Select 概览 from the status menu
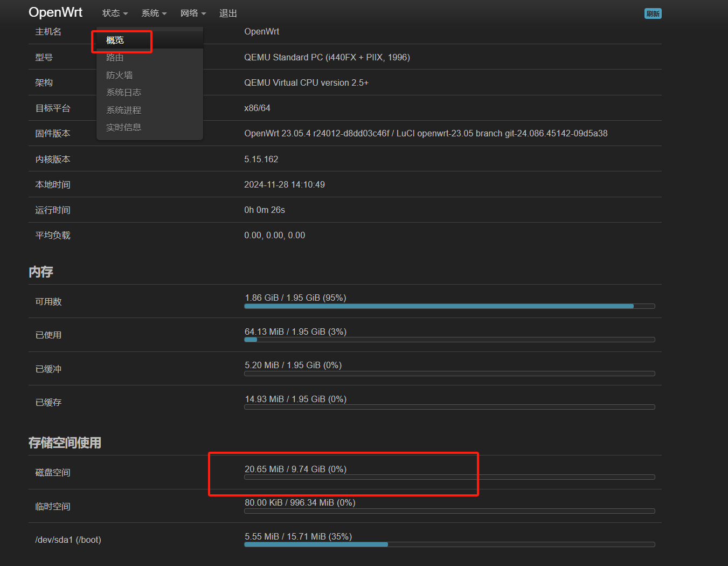 pyautogui.click(x=150, y=40)
